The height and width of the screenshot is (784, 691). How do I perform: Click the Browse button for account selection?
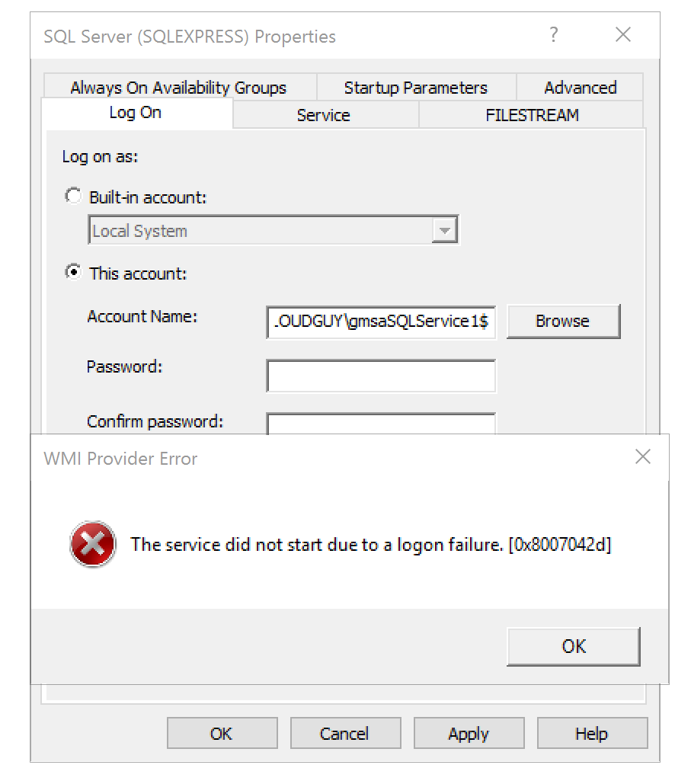[x=564, y=322]
